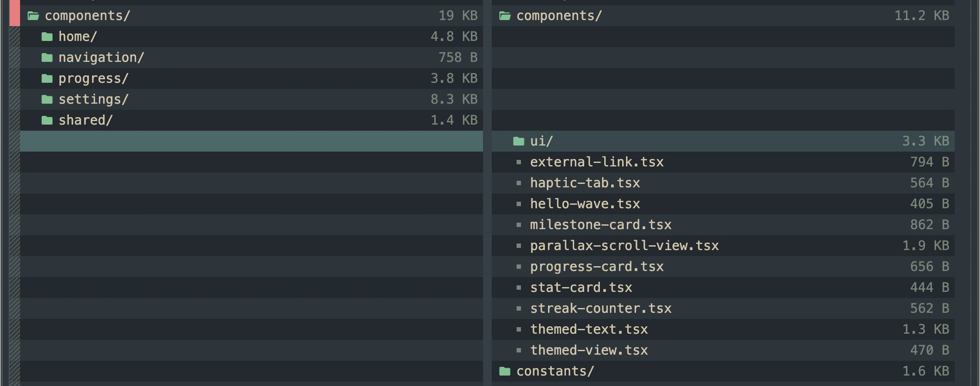Click the shared/ folder icon
The image size is (980, 386).
pos(47,120)
